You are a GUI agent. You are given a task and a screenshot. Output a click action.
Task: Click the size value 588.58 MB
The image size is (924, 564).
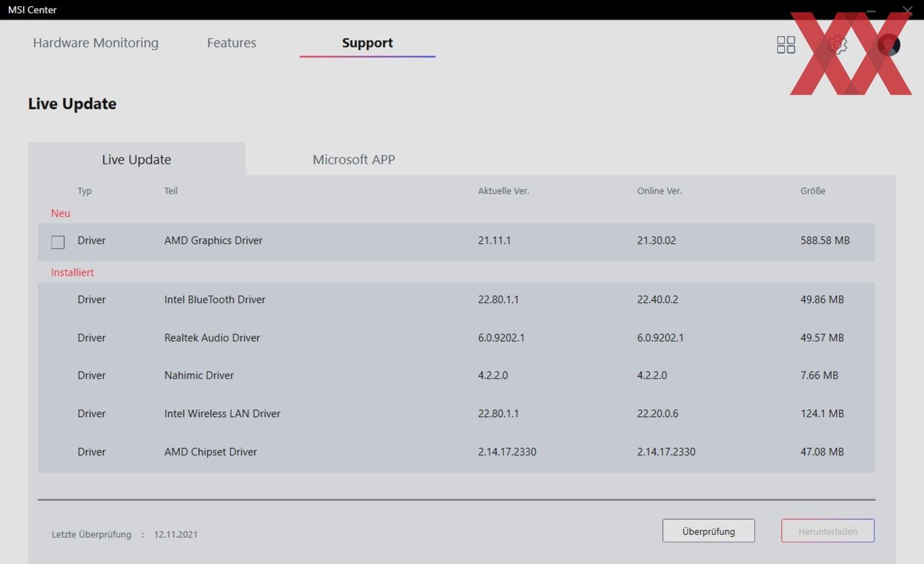click(x=825, y=241)
